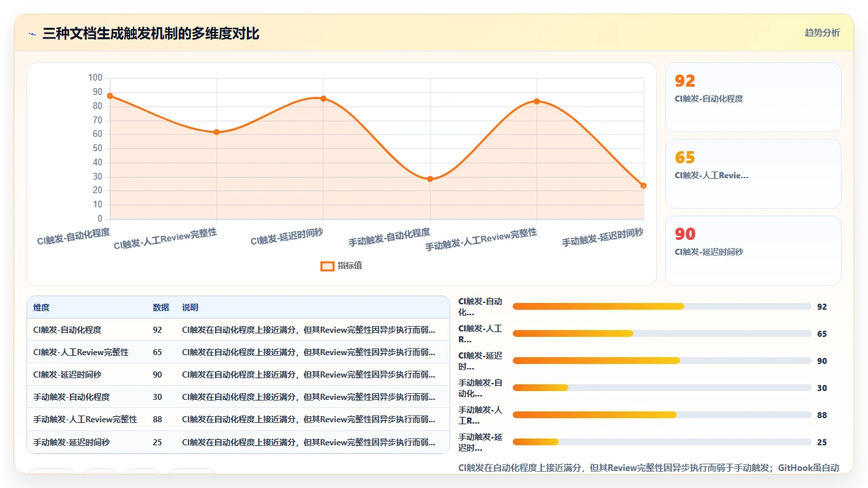This screenshot has width=868, height=488.
Task: Click the 说明 description in the CI触发-自动化程度 row
Action: [x=309, y=330]
